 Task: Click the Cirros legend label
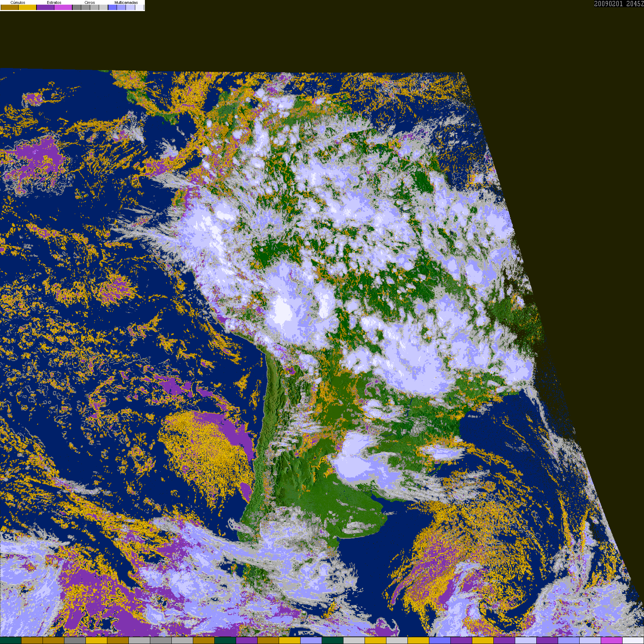tap(89, 3)
